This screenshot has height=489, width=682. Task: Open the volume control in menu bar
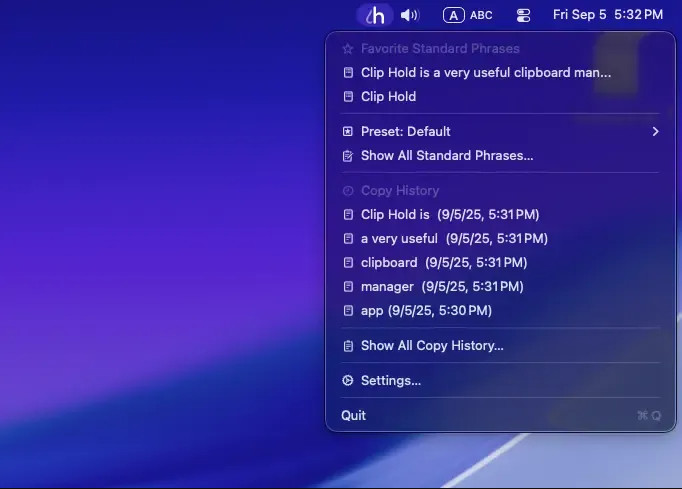coord(409,15)
